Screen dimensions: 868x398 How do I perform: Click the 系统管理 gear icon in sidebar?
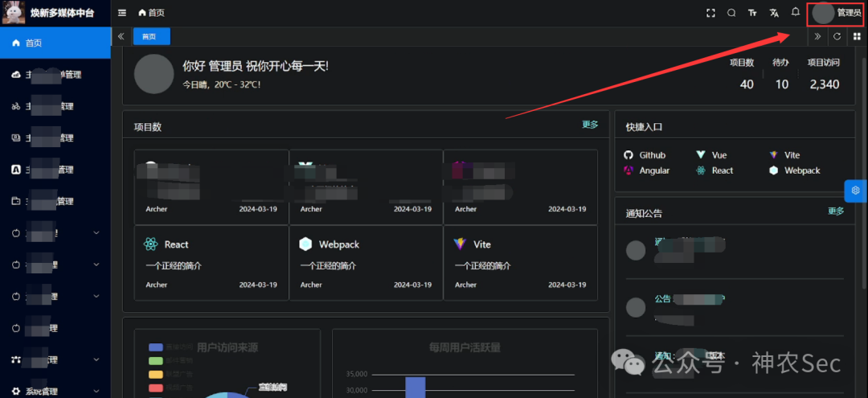coord(15,392)
